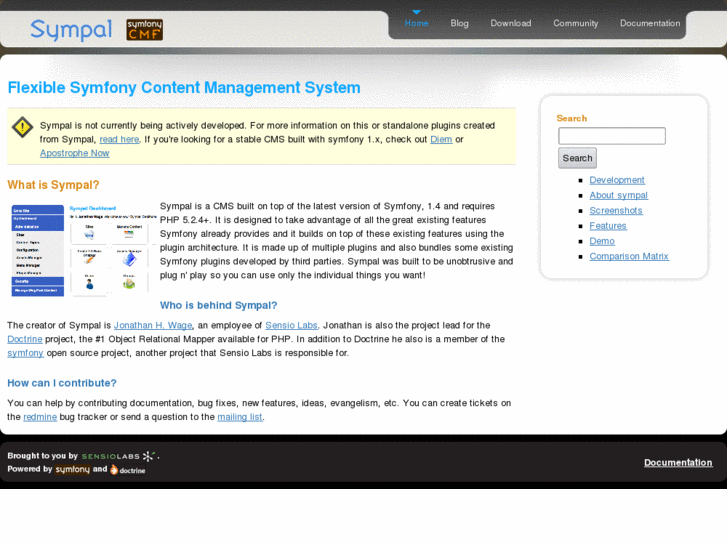Open the symfony link in paragraph
The width and height of the screenshot is (727, 545).
26,353
